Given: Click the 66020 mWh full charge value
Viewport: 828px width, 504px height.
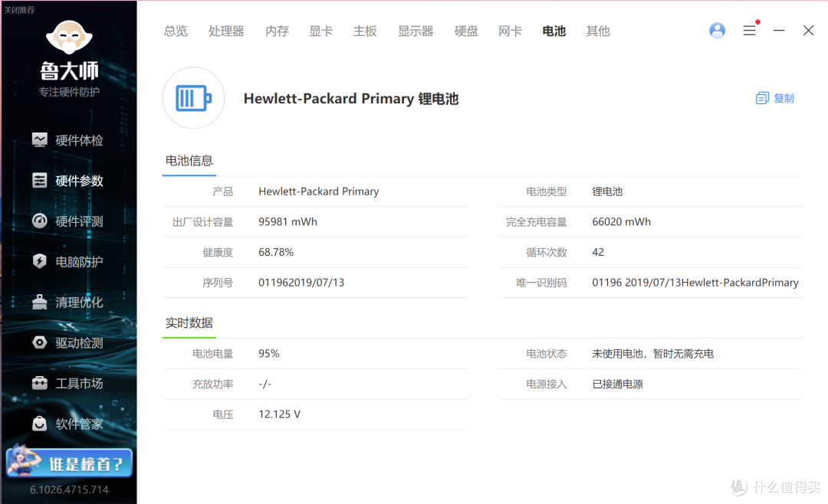Looking at the screenshot, I should tap(622, 221).
